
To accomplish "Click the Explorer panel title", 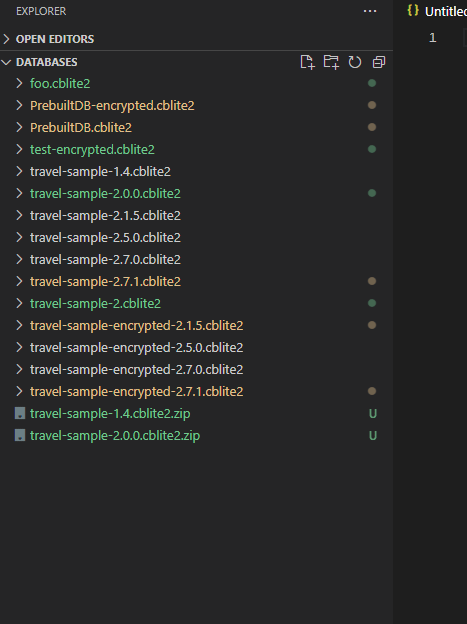I will point(41,11).
